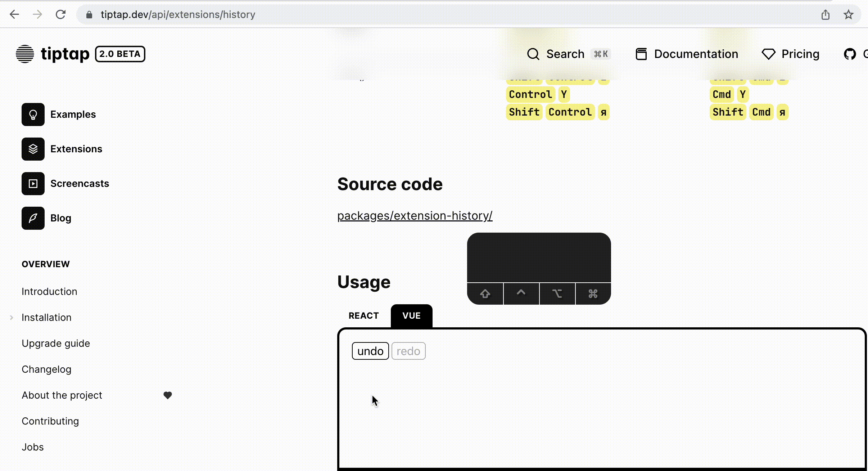Click the tiptap striped logo icon
Image resolution: width=868 pixels, height=471 pixels.
coord(25,54)
